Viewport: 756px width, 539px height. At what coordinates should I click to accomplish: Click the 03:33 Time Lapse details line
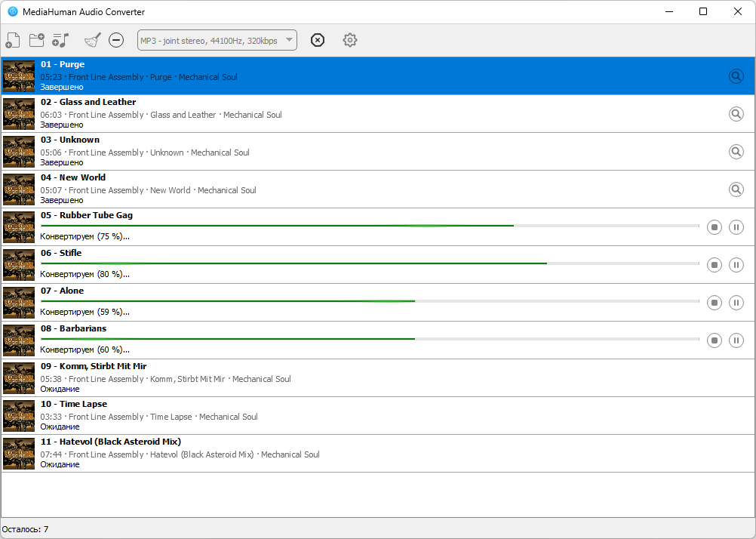pyautogui.click(x=149, y=417)
